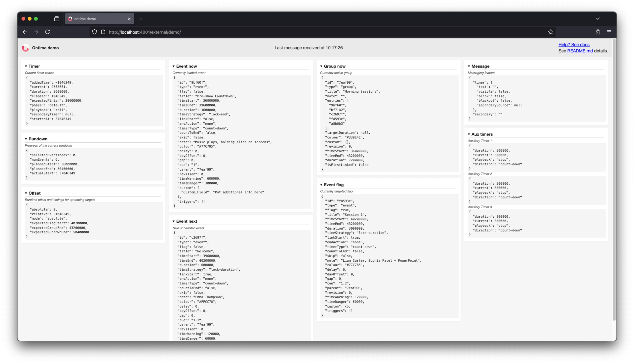Viewport: 634px width, 364px height.
Task: Open new tab with plus button
Action: coord(141,19)
